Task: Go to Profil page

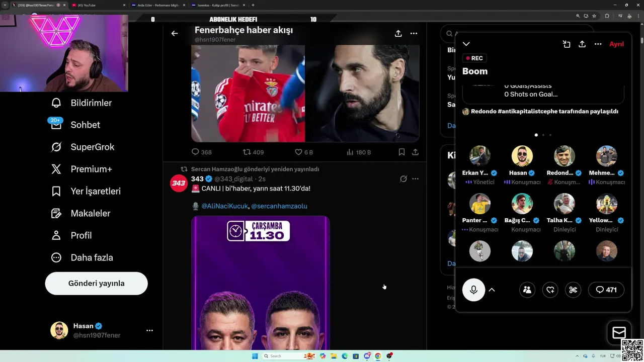Action: tap(71, 235)
